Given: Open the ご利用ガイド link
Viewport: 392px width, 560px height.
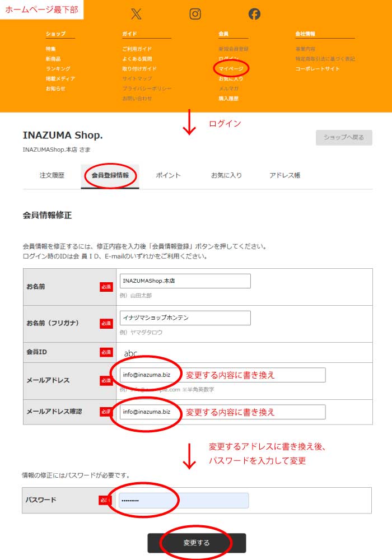Looking at the screenshot, I should 137,49.
